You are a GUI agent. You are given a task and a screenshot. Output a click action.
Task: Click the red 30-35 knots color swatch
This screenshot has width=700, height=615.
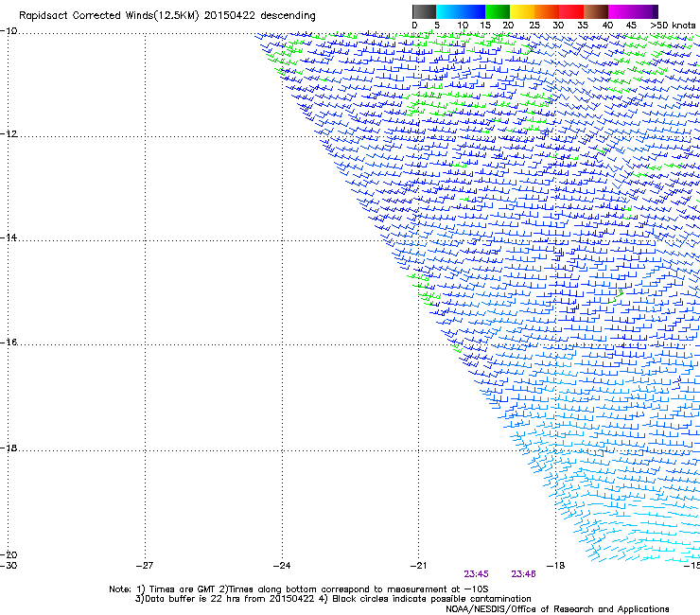coord(571,11)
